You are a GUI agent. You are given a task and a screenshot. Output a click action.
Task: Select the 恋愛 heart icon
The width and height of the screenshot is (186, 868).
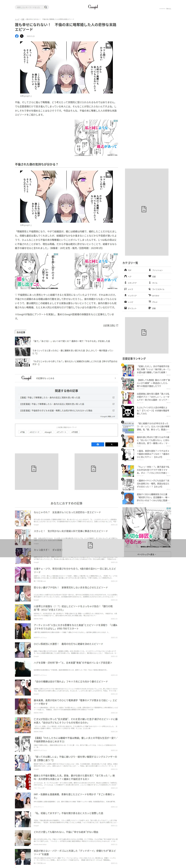150,276
